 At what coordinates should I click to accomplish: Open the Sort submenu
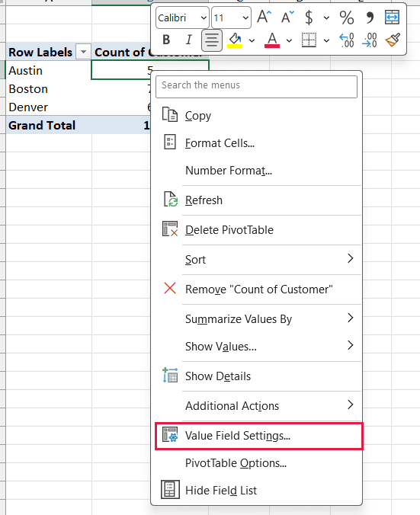pos(256,260)
